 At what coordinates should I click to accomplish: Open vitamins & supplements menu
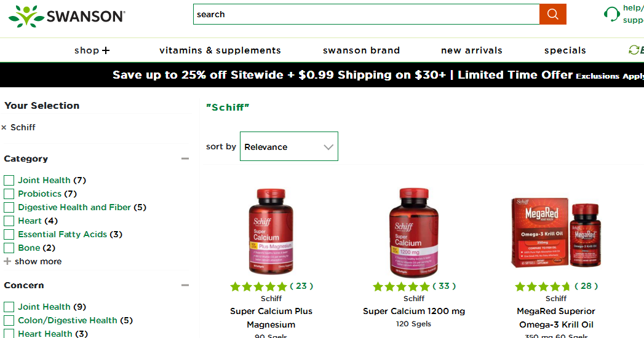[220, 50]
